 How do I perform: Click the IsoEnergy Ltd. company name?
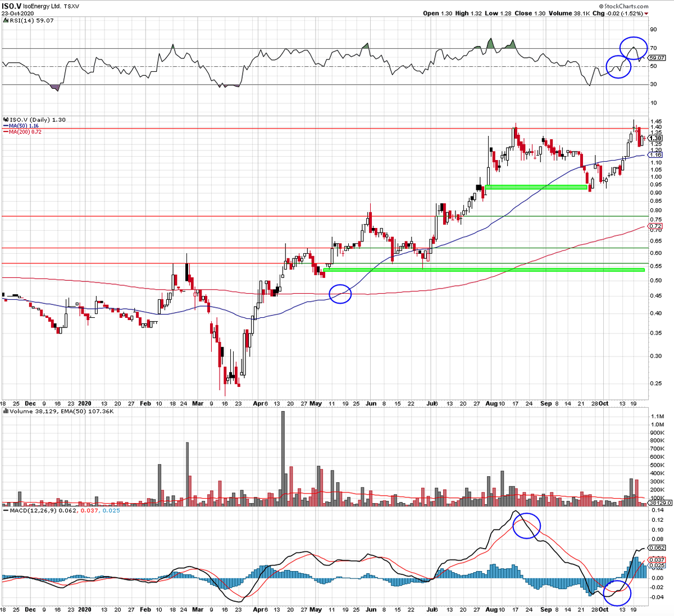pyautogui.click(x=42, y=6)
